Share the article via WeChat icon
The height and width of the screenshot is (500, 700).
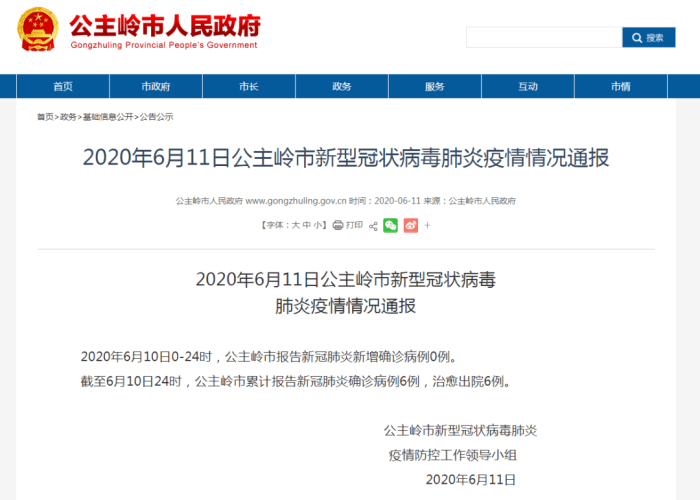(x=390, y=225)
